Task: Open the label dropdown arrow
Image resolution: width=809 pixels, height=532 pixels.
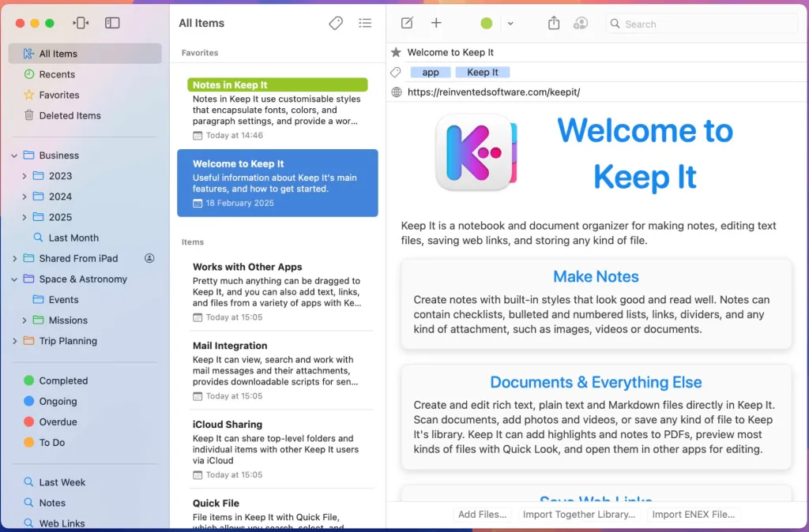Action: pos(510,23)
